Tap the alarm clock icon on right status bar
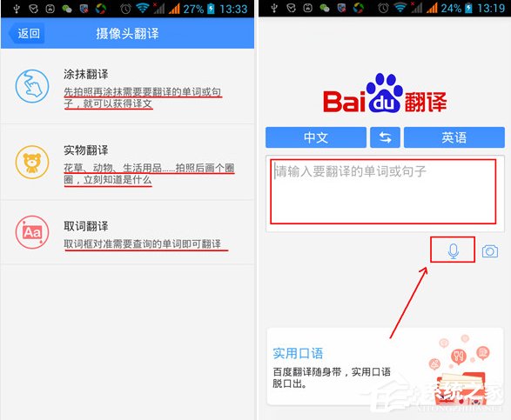This screenshot has width=511, height=420. 383,9
